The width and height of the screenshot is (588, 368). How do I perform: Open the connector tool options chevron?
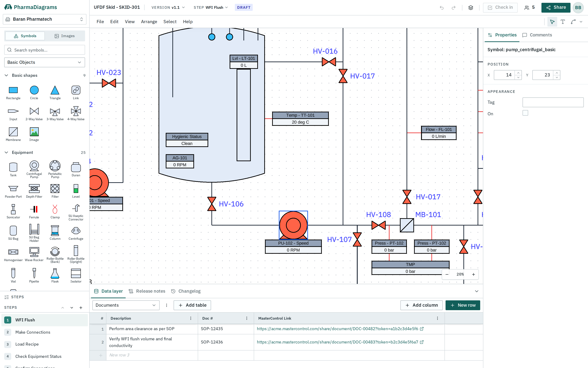(581, 22)
